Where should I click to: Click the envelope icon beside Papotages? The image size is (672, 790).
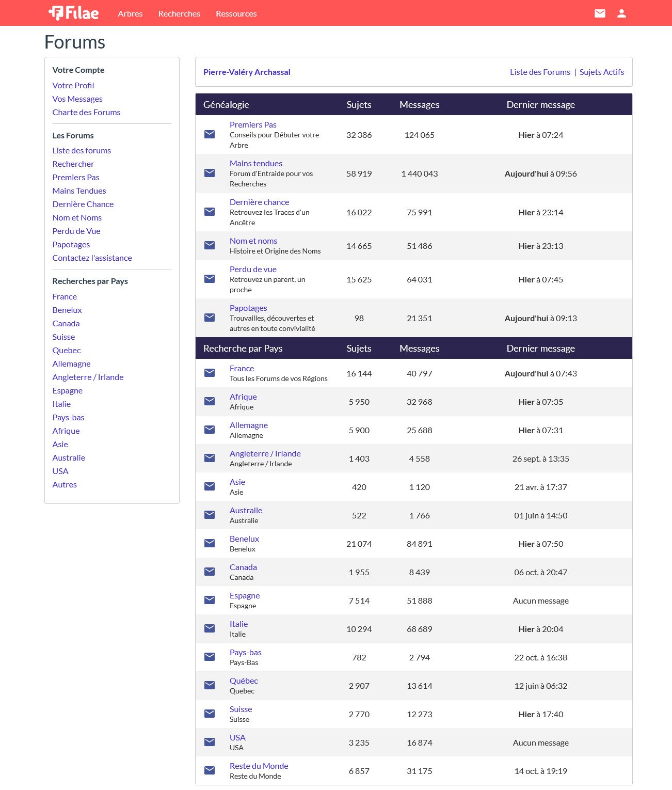tap(209, 317)
